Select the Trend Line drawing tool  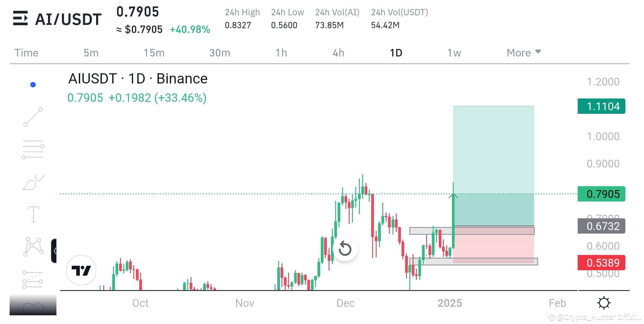pos(33,116)
